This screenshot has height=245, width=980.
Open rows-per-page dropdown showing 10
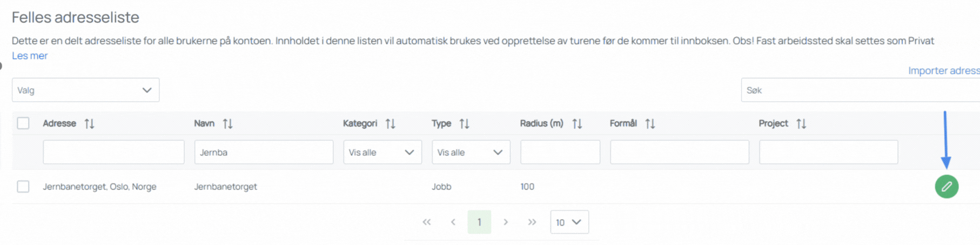(569, 222)
